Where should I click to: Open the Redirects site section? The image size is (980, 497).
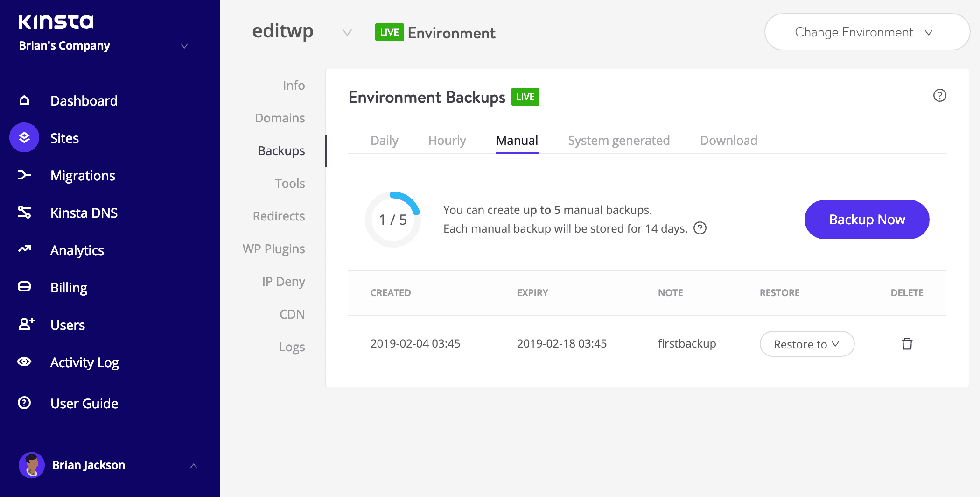tap(279, 216)
